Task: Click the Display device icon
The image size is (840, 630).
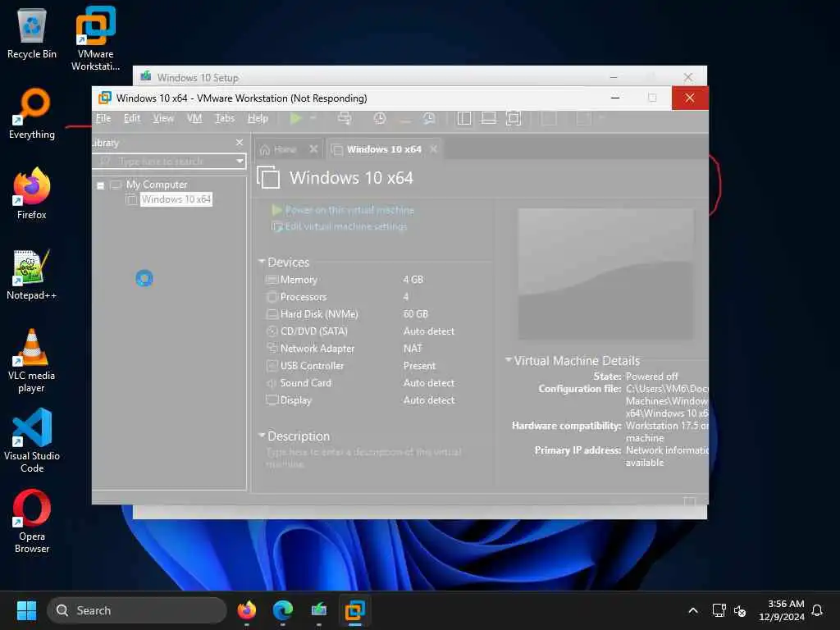Action: point(272,400)
